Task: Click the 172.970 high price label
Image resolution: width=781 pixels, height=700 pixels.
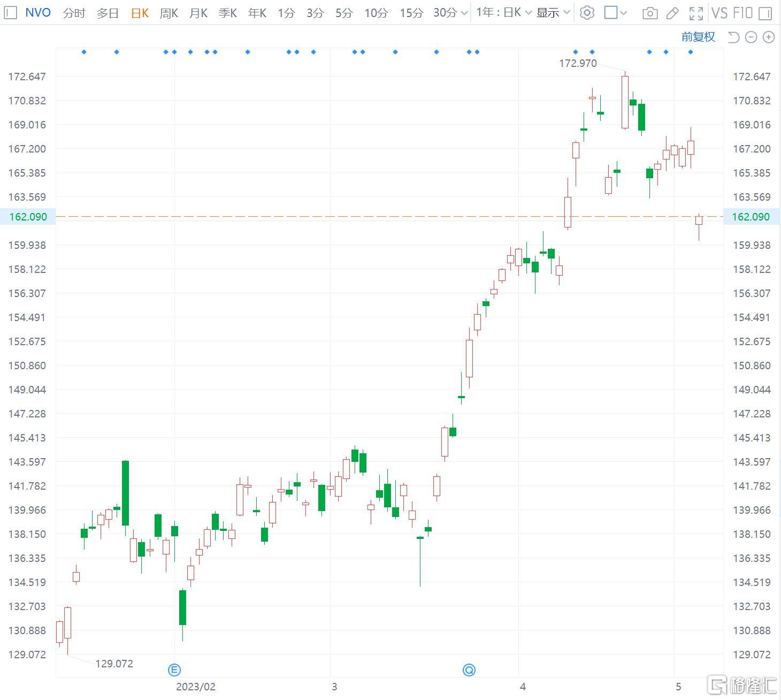Action: [x=578, y=63]
